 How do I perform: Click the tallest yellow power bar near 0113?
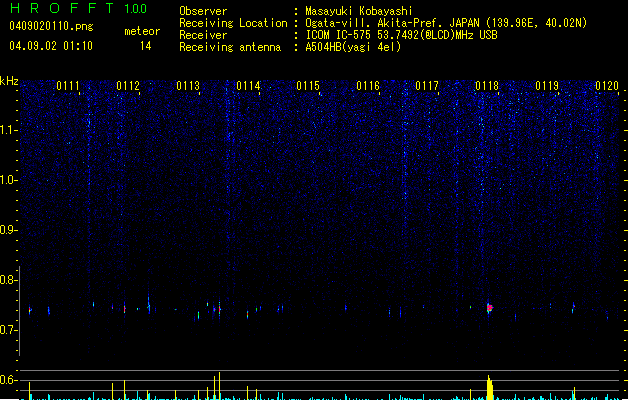click(x=219, y=386)
